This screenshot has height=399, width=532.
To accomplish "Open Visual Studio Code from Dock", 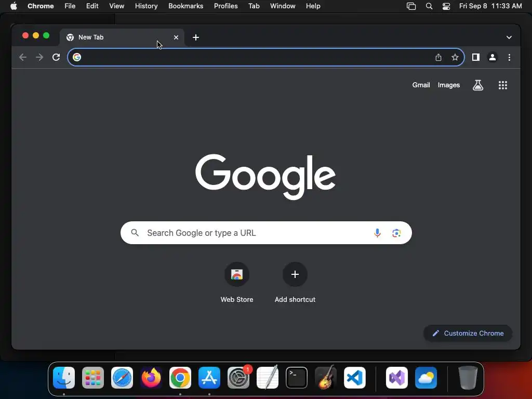I will coord(355,378).
